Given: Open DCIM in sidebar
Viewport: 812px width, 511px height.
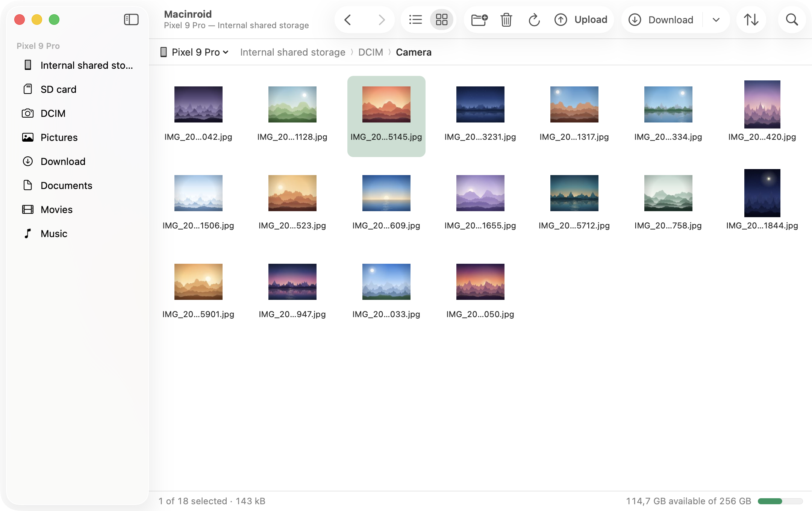Looking at the screenshot, I should pyautogui.click(x=77, y=113).
